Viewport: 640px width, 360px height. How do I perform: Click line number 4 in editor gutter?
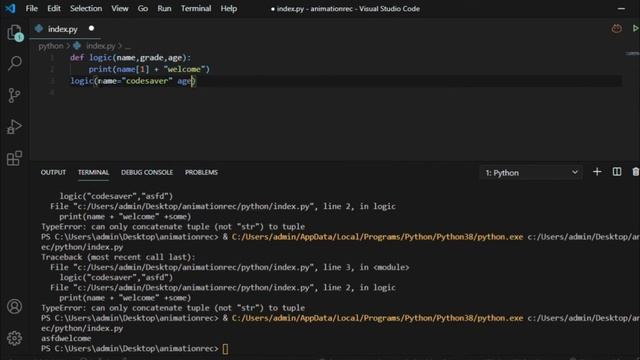[52, 92]
